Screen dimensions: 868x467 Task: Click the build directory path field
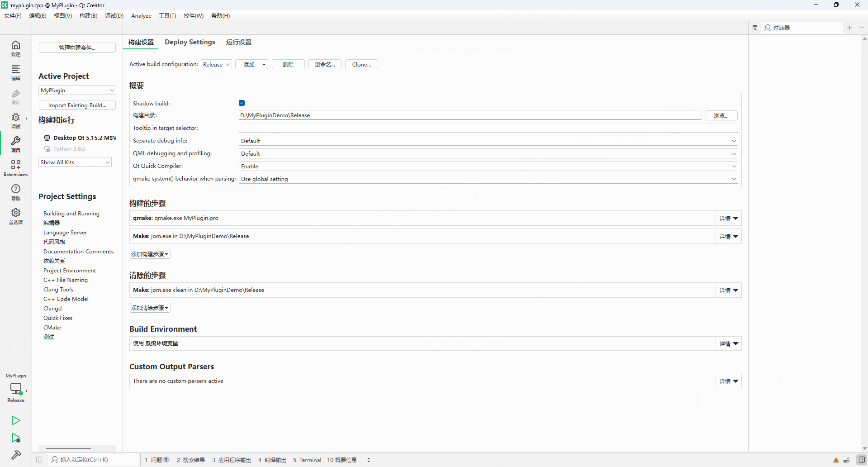click(470, 115)
